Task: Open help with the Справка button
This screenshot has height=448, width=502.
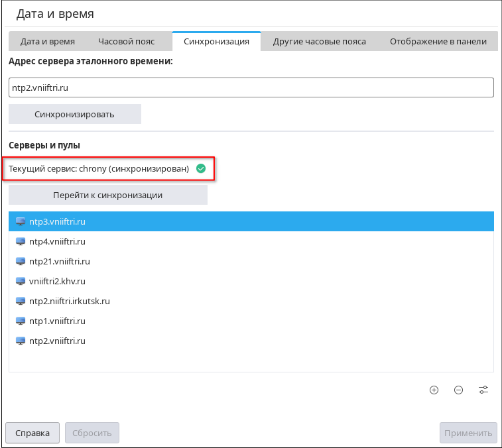Action: (x=32, y=433)
